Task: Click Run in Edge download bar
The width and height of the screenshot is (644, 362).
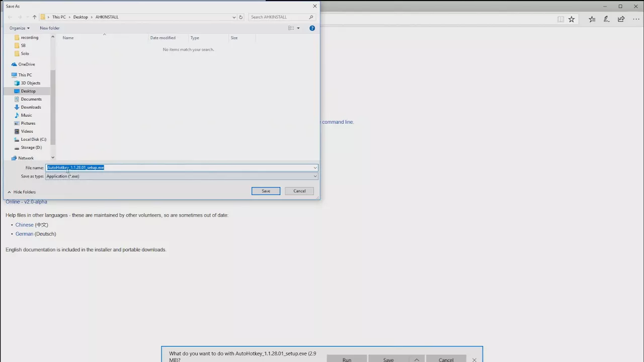Action: [347, 359]
